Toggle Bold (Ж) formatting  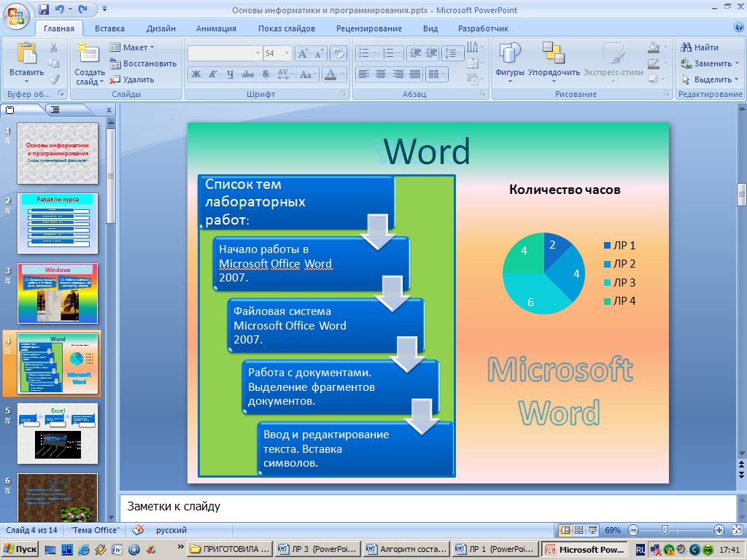coord(196,74)
